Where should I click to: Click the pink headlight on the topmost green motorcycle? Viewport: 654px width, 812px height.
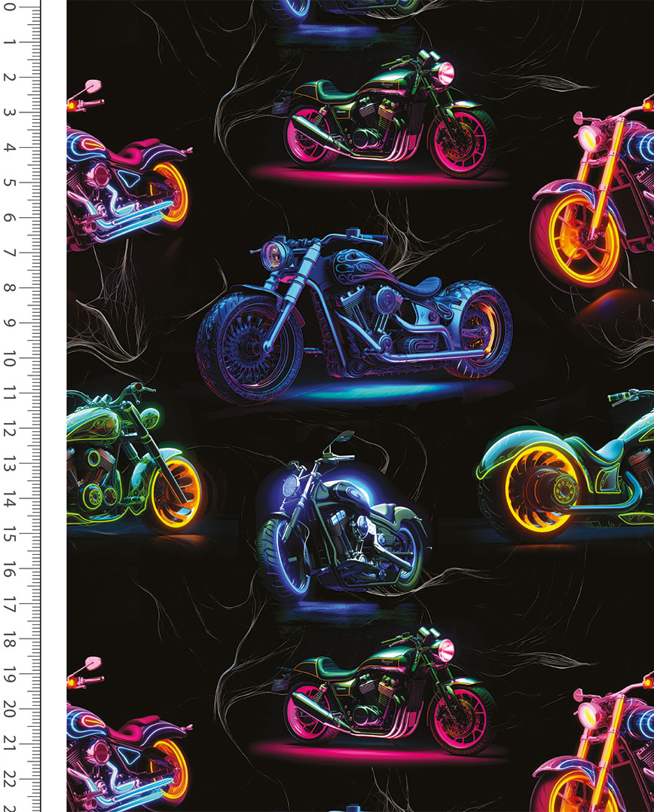[445, 74]
